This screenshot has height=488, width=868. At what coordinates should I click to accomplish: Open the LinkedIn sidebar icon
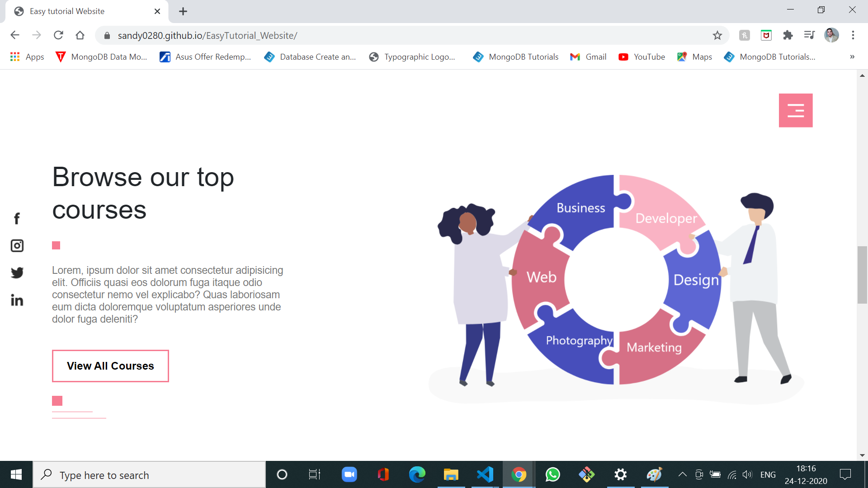(17, 300)
